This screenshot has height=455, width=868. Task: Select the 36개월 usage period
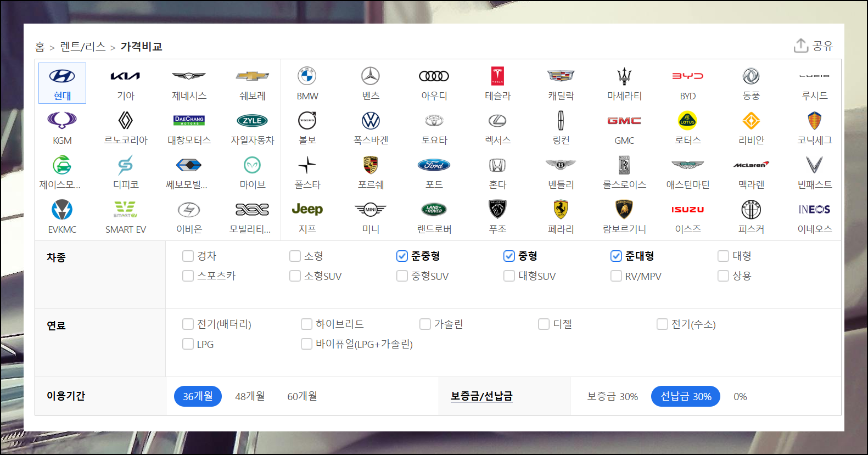[x=198, y=396]
